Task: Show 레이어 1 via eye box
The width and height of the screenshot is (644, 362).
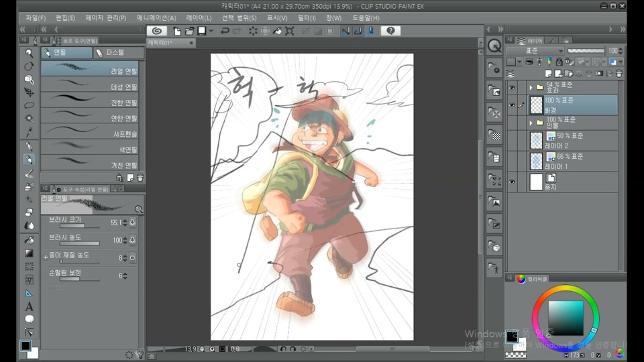Action: [512, 162]
